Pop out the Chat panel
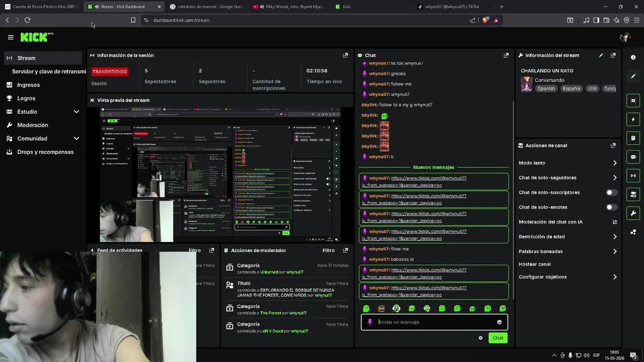 click(506, 55)
